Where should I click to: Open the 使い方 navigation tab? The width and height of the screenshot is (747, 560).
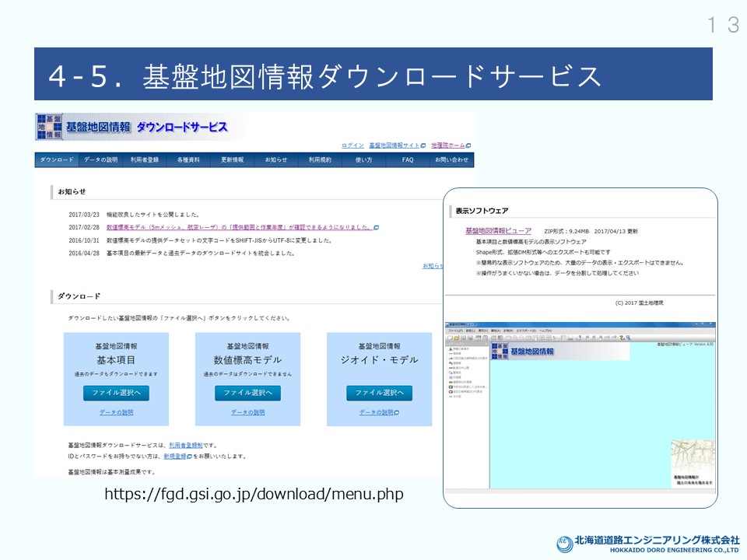pyautogui.click(x=364, y=159)
